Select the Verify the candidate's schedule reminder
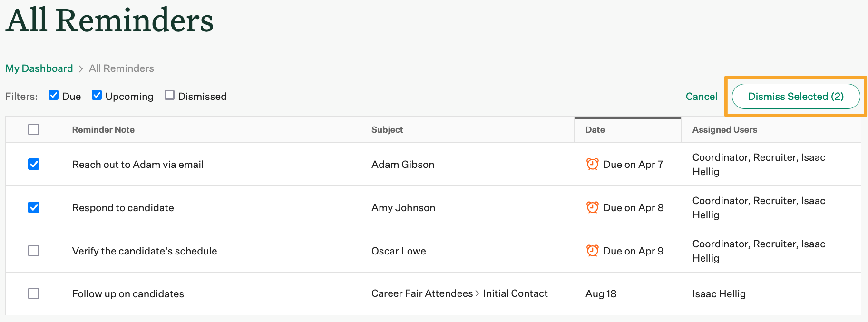 tap(34, 251)
